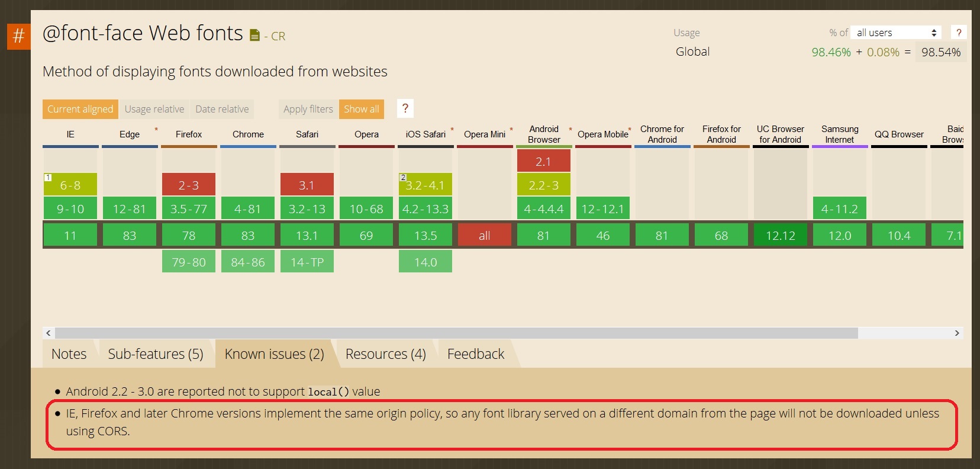
Task: Click Android Browser 2.1 red cell
Action: [544, 160]
